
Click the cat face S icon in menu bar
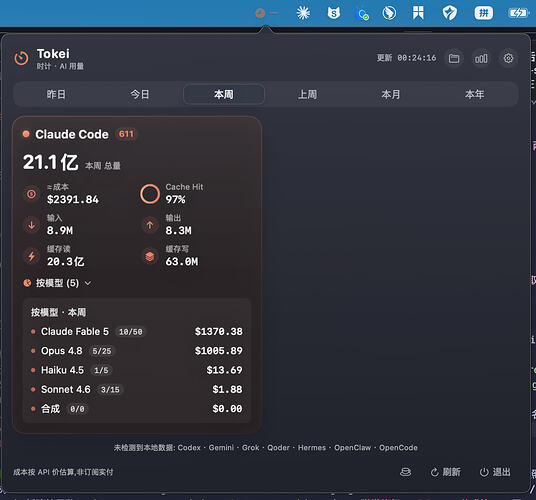click(334, 13)
